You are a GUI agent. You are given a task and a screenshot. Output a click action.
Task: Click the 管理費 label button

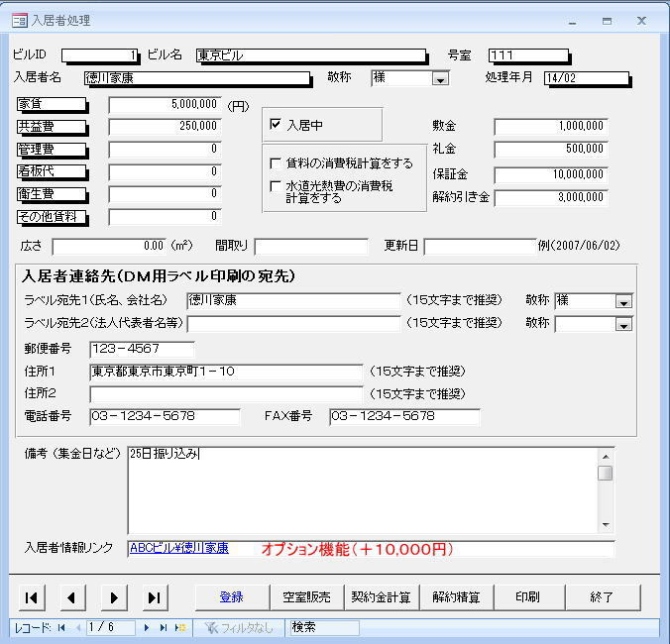tap(52, 150)
